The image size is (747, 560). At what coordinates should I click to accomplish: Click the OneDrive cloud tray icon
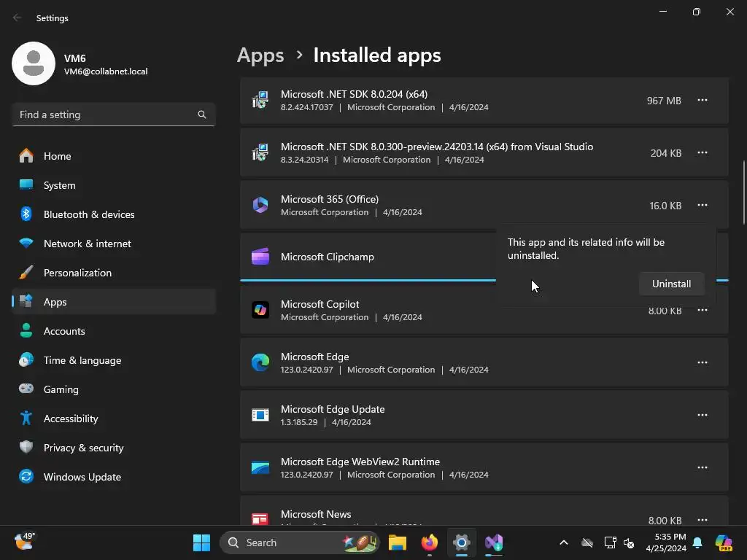(587, 542)
